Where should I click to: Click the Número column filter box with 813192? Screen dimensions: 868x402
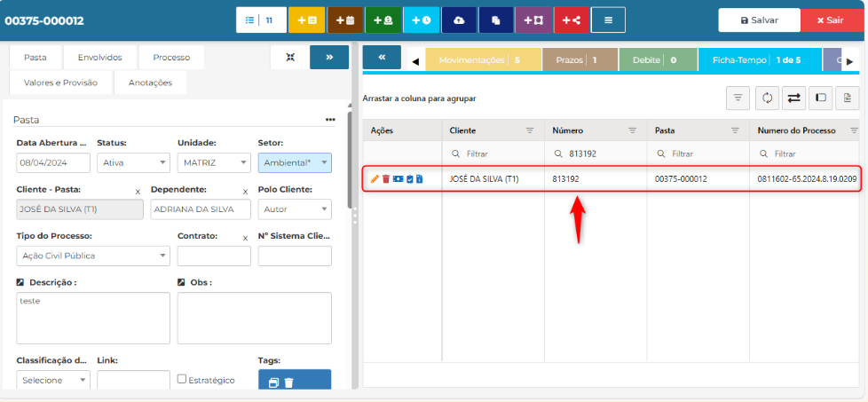click(x=596, y=154)
